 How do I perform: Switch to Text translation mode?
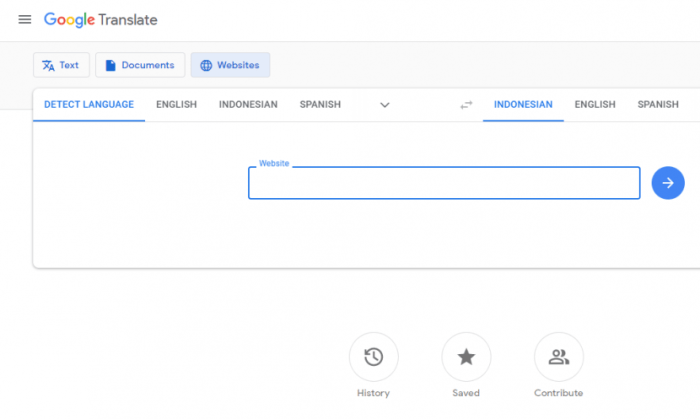coord(61,65)
